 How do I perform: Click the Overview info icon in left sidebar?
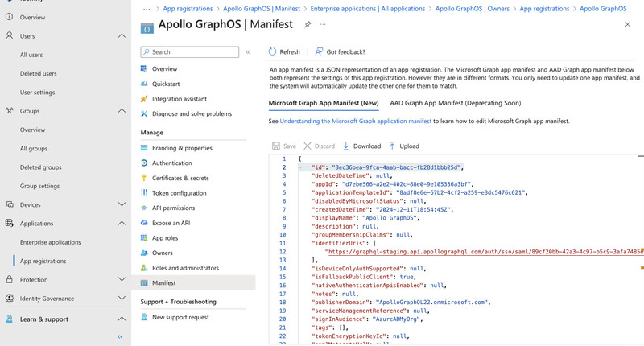pyautogui.click(x=9, y=17)
